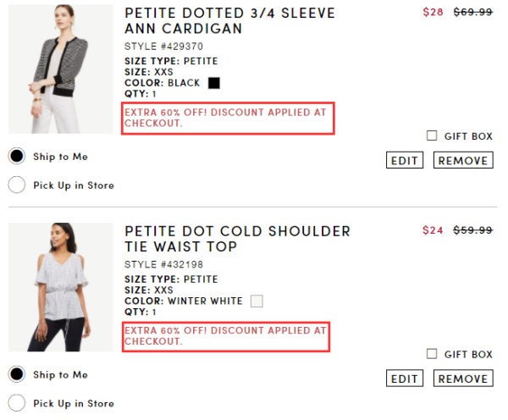The image size is (508, 420).
Task: Remove the cold shoulder tie waist top
Action: tap(463, 379)
